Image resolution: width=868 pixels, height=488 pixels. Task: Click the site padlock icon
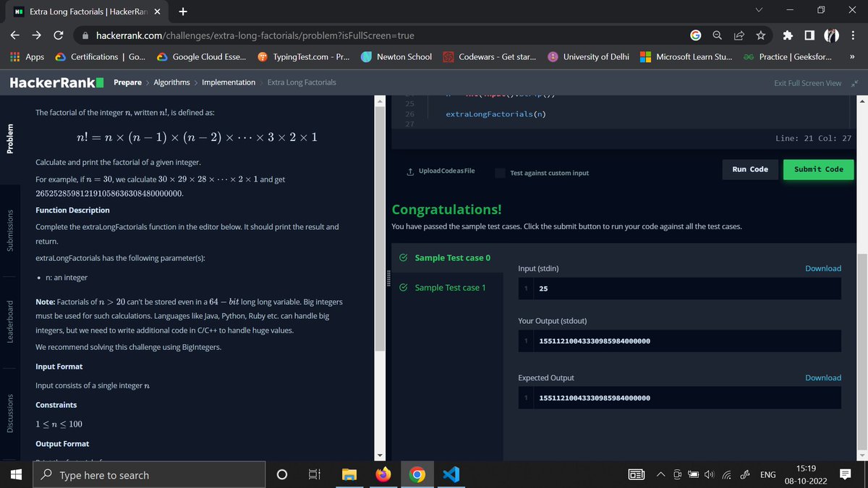[85, 35]
